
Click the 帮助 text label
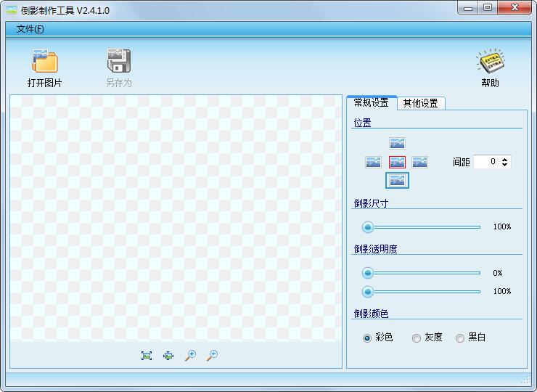[x=490, y=83]
